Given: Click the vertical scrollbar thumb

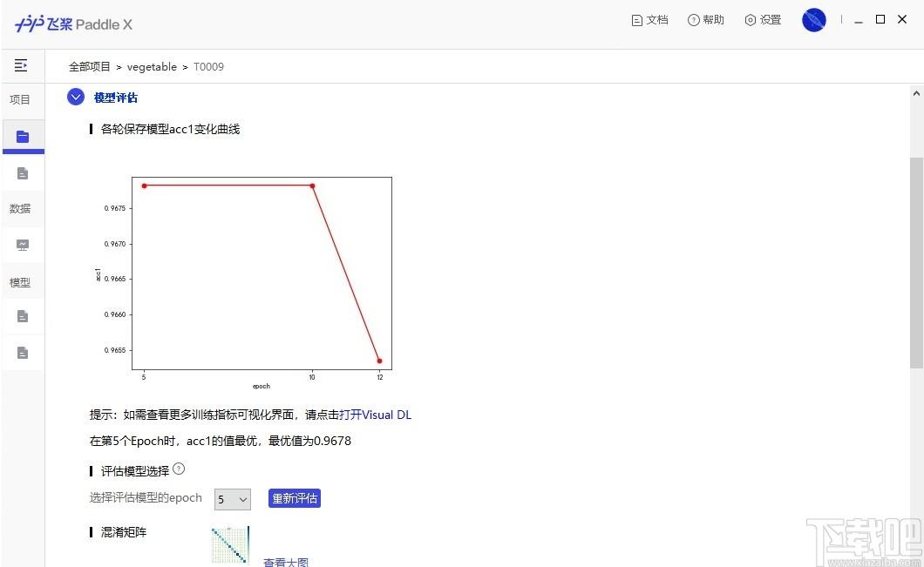Looking at the screenshot, I should [x=916, y=263].
